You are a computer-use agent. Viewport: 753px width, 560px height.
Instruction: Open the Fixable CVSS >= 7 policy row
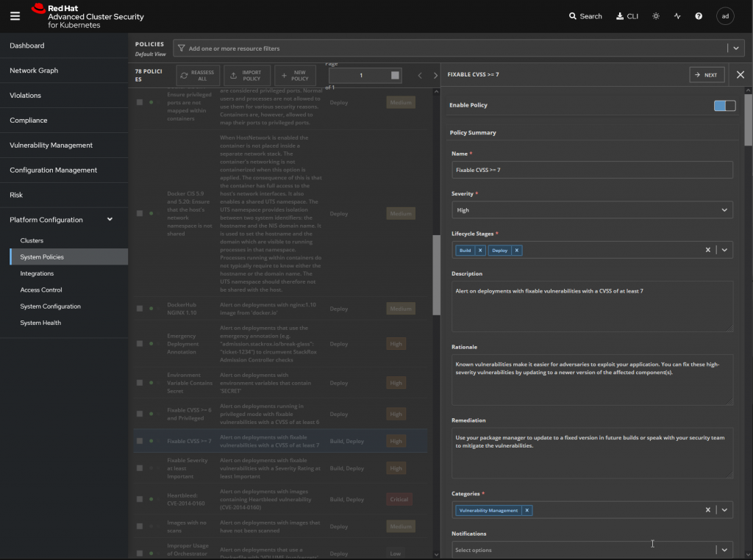[280, 441]
